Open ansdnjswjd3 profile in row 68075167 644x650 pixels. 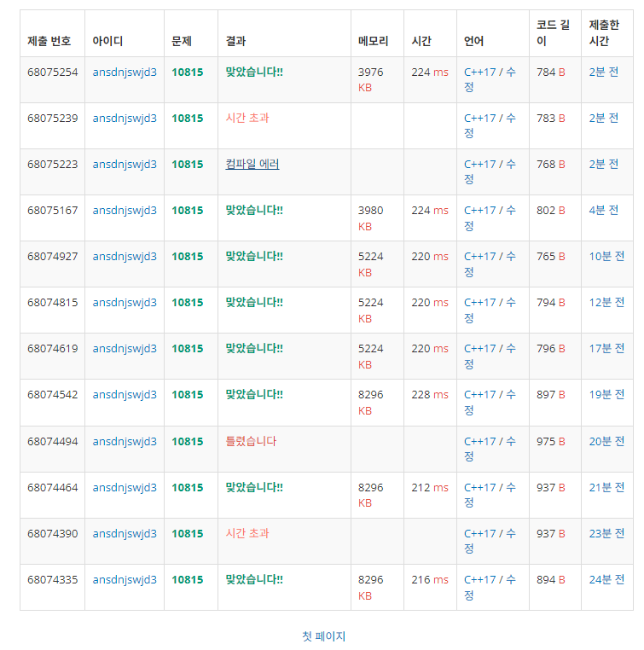[x=125, y=210]
